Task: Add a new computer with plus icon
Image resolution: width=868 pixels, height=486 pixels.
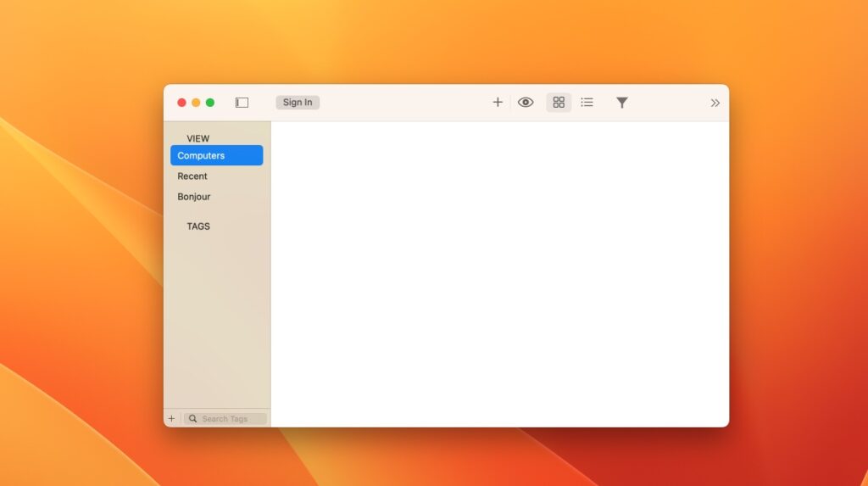Action: click(498, 102)
